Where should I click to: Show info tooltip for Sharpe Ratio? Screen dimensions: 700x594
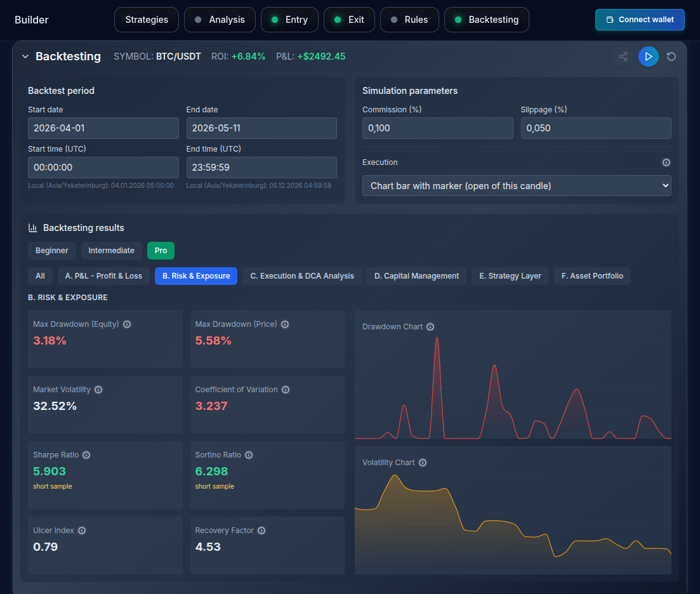[86, 455]
